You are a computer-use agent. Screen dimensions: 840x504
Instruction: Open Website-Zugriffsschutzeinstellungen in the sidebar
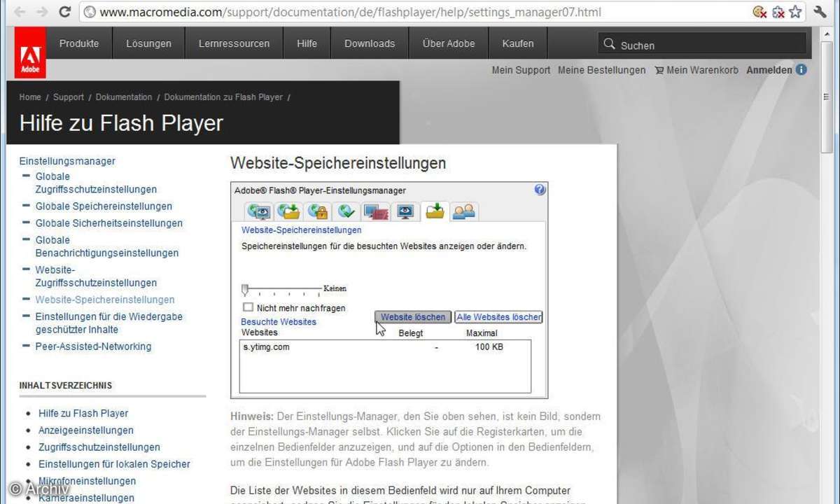point(96,276)
